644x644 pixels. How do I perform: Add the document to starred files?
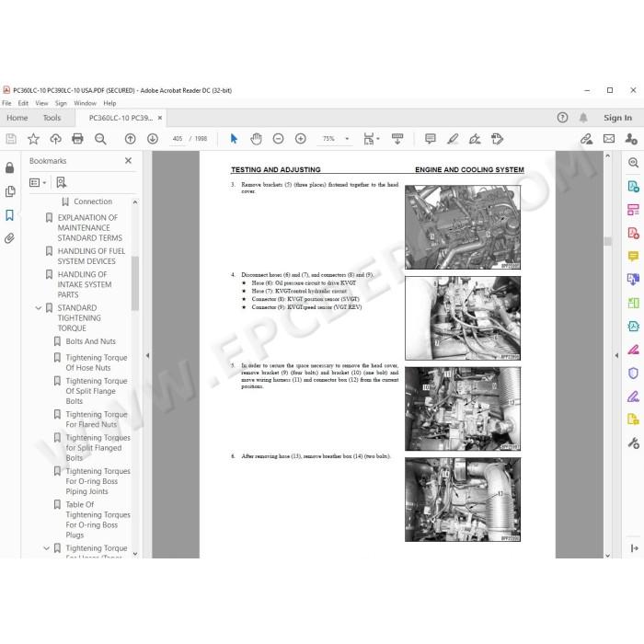tap(33, 139)
